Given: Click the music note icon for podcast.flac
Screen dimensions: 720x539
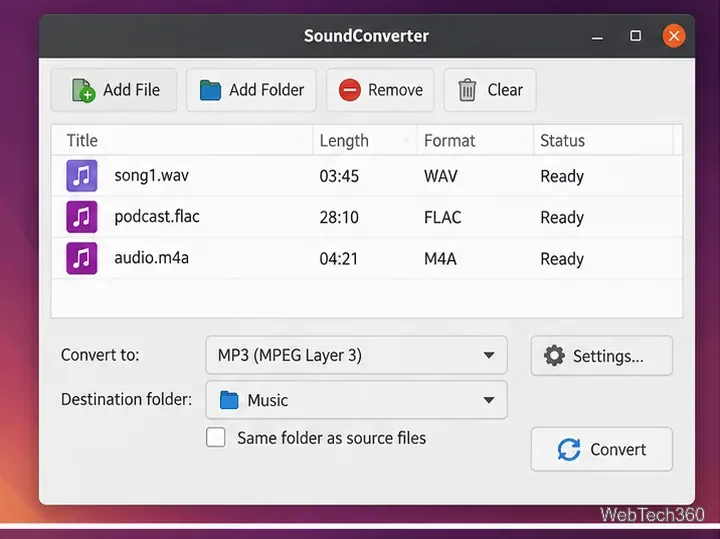Looking at the screenshot, I should tap(82, 217).
